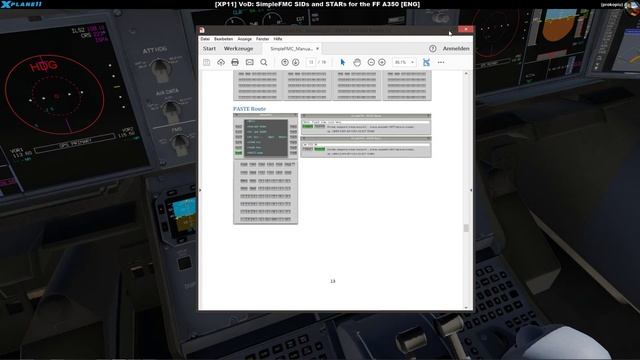Image resolution: width=640 pixels, height=360 pixels.
Task: Click the upper paste route dialog image
Action: [x=366, y=124]
